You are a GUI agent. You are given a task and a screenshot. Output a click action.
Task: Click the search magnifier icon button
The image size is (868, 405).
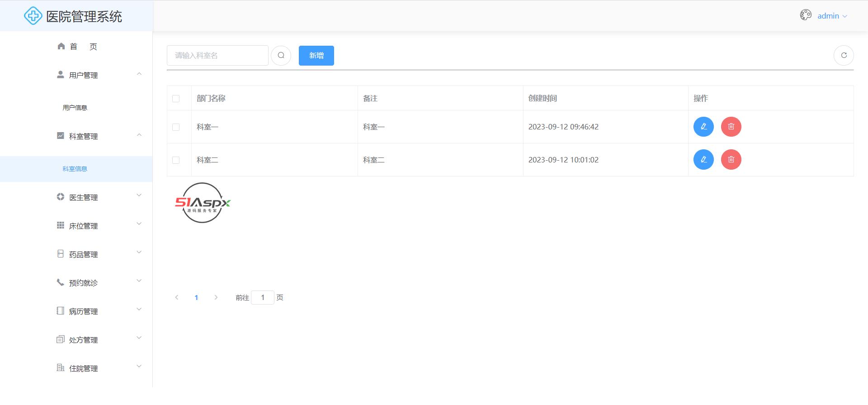coord(281,56)
